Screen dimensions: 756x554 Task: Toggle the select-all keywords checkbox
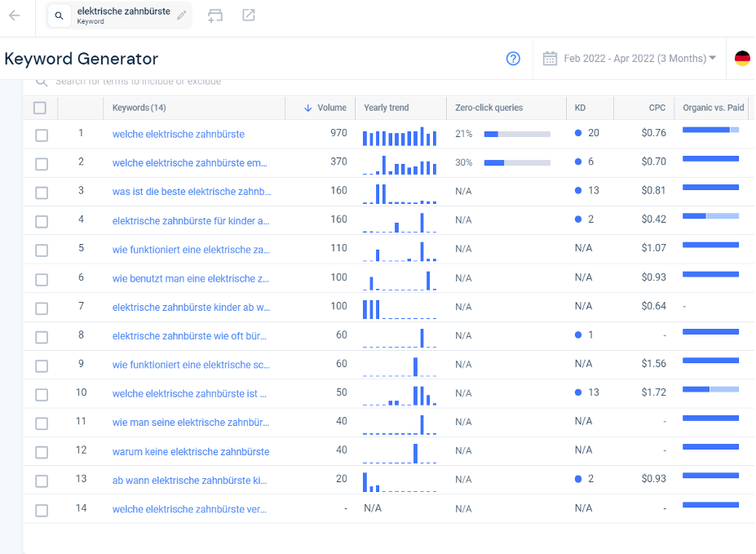(40, 108)
